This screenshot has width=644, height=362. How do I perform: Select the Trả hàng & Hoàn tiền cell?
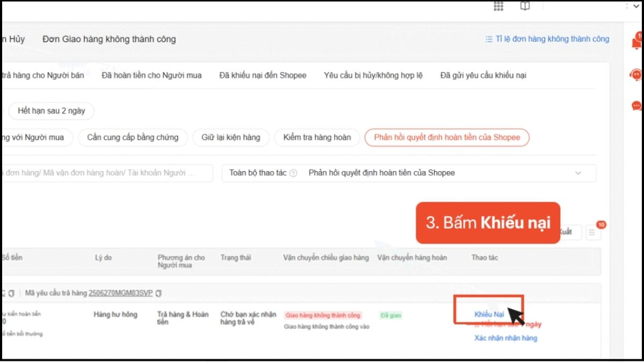point(183,318)
